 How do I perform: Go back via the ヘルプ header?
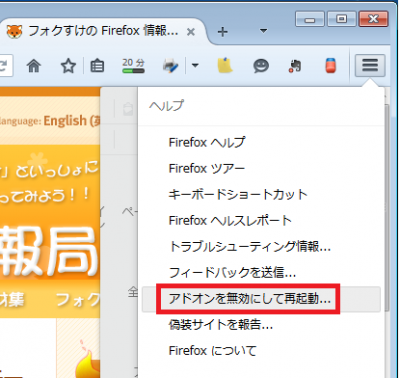point(261,106)
